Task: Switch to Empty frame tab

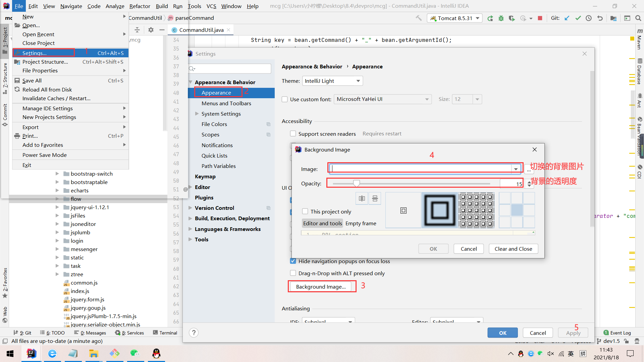Action: coord(361,223)
